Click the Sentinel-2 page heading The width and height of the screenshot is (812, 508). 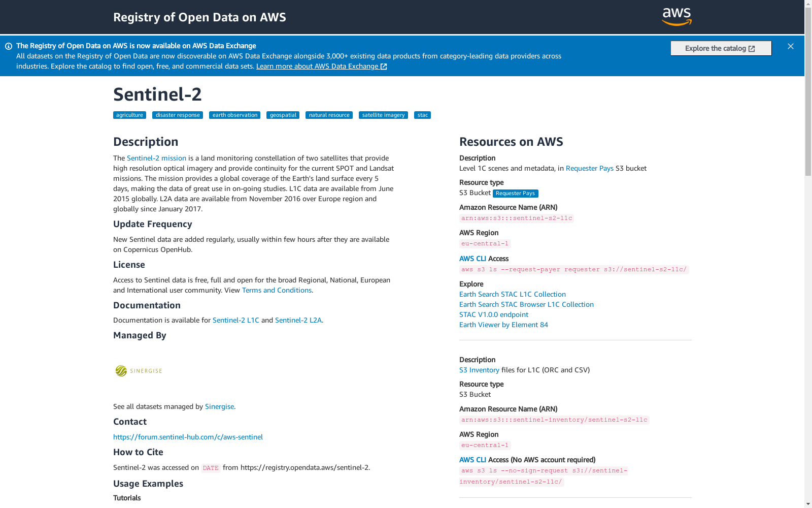pyautogui.click(x=157, y=94)
